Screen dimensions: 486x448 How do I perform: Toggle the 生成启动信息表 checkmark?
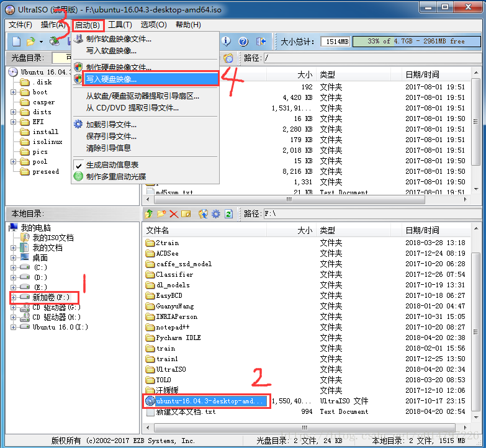(79, 165)
